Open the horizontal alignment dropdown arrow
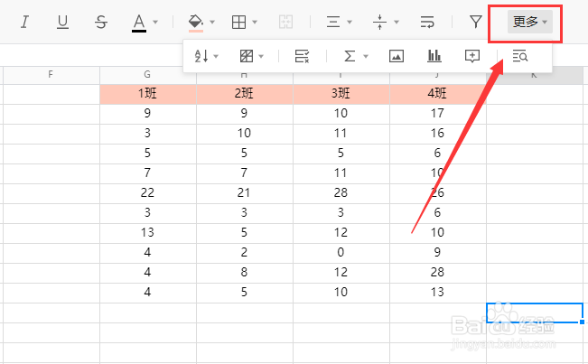The width and height of the screenshot is (588, 364). 350,22
